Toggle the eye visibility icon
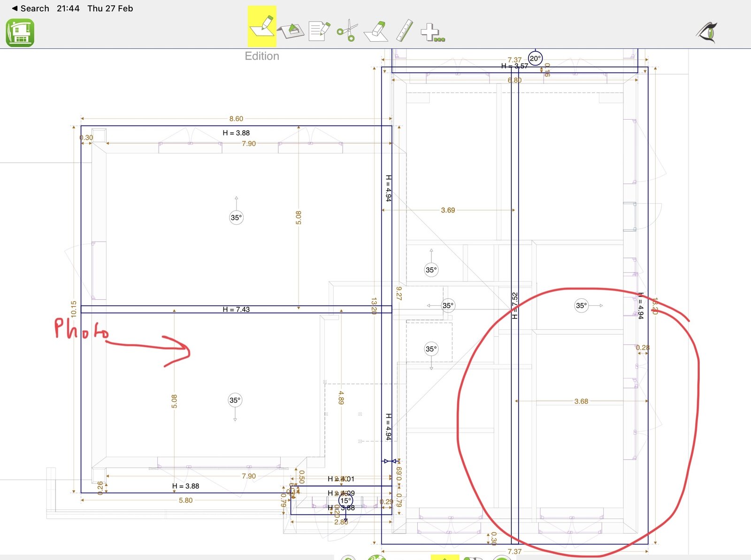 coord(707,32)
